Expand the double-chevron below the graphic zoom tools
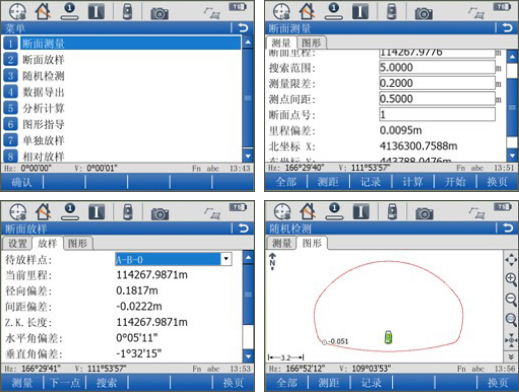Image resolution: width=519 pixels, height=392 pixels. [x=511, y=356]
